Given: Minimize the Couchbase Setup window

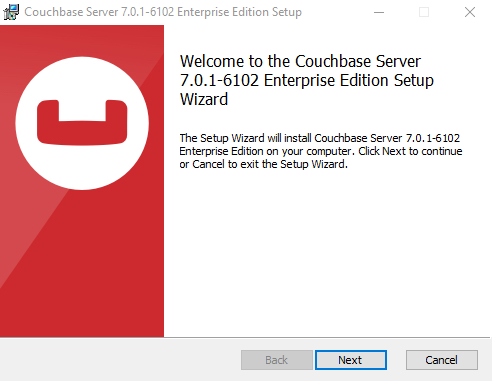Looking at the screenshot, I should (x=379, y=12).
